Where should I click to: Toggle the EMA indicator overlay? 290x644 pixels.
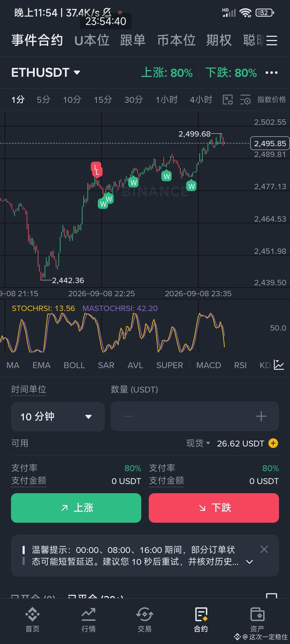(x=41, y=365)
